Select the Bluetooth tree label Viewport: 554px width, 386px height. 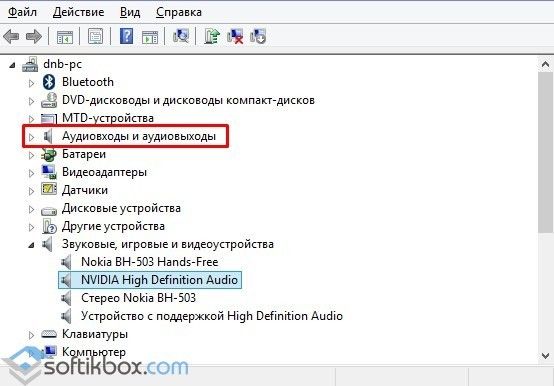tap(88, 82)
